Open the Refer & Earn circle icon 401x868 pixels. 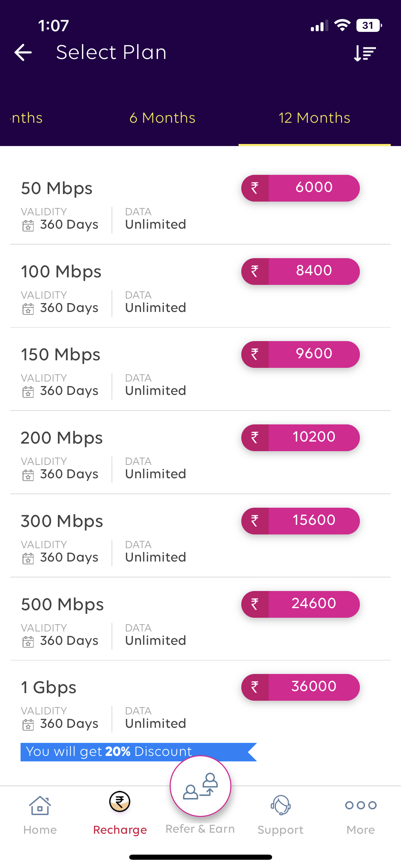coord(200,786)
